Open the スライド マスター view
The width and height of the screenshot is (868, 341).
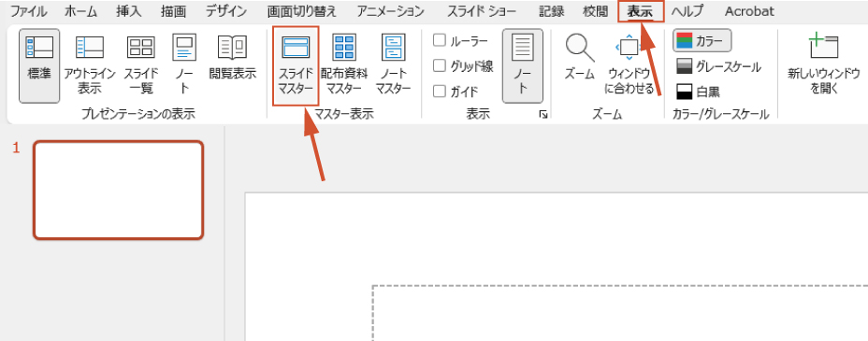(x=296, y=65)
